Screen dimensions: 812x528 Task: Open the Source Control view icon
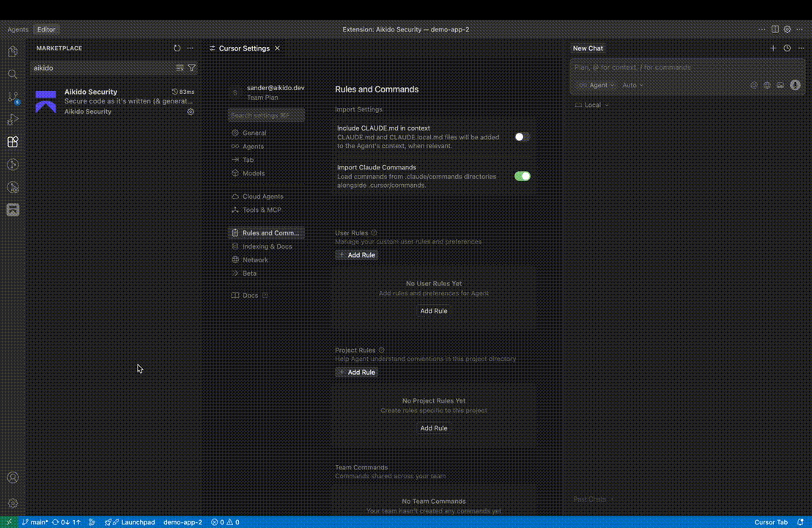pos(12,97)
